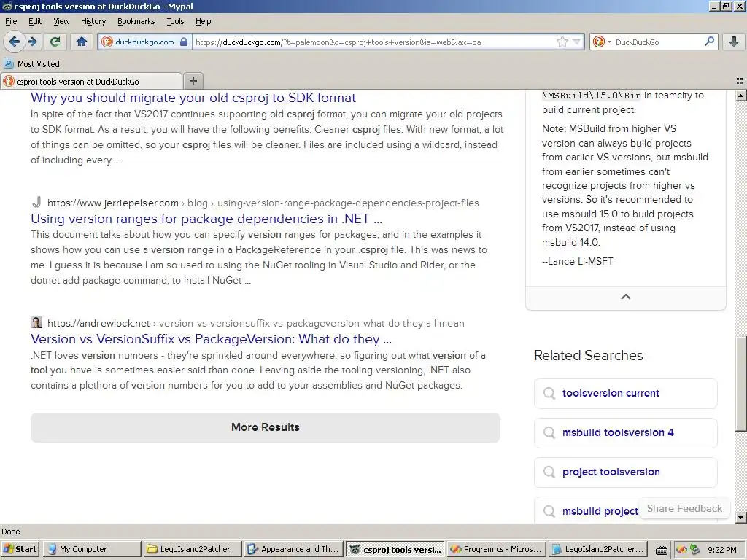Collapse the instant answer with chevron up
Viewport: 747px width, 560px height.
tap(625, 297)
